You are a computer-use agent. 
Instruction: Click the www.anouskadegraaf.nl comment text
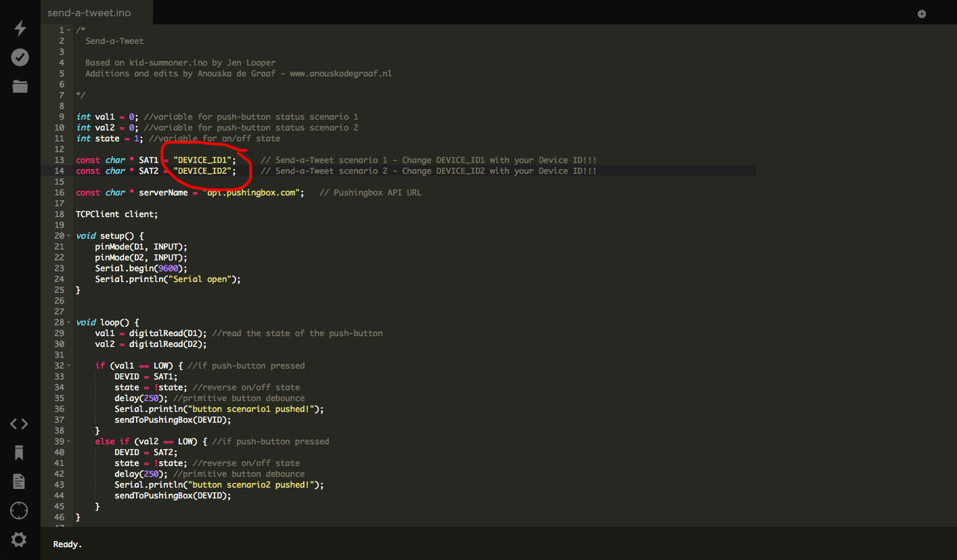click(341, 74)
